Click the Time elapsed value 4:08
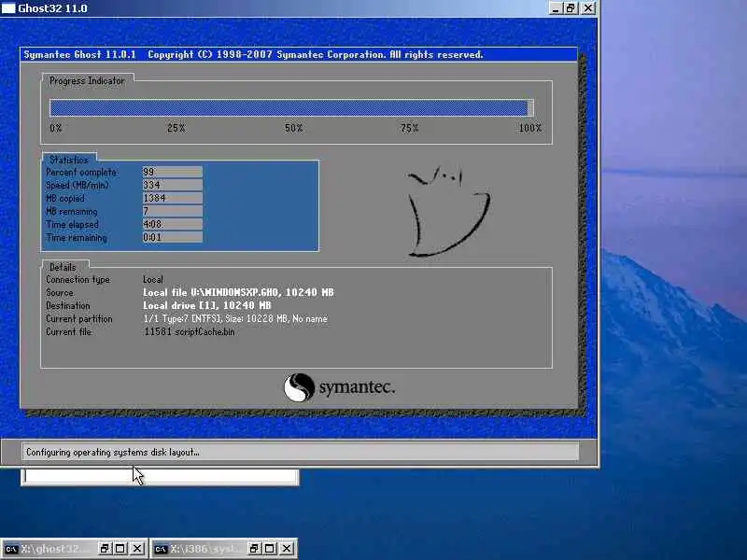 pyautogui.click(x=173, y=224)
